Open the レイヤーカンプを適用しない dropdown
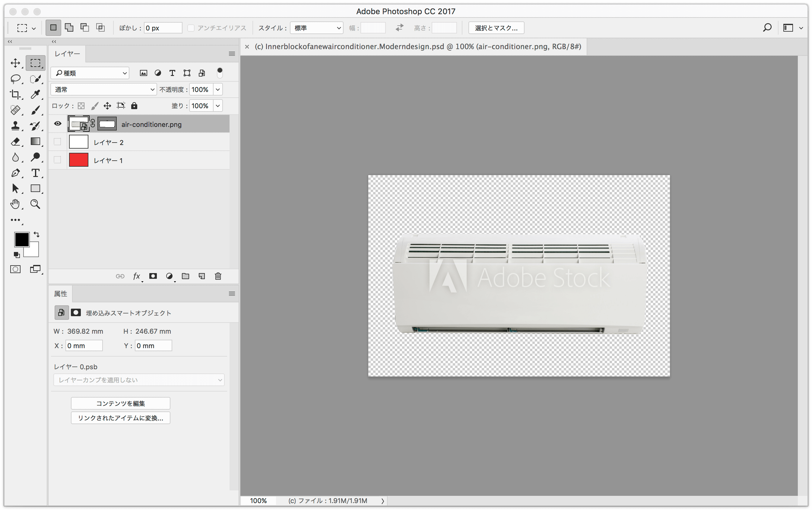This screenshot has height=510, width=812. coord(139,380)
